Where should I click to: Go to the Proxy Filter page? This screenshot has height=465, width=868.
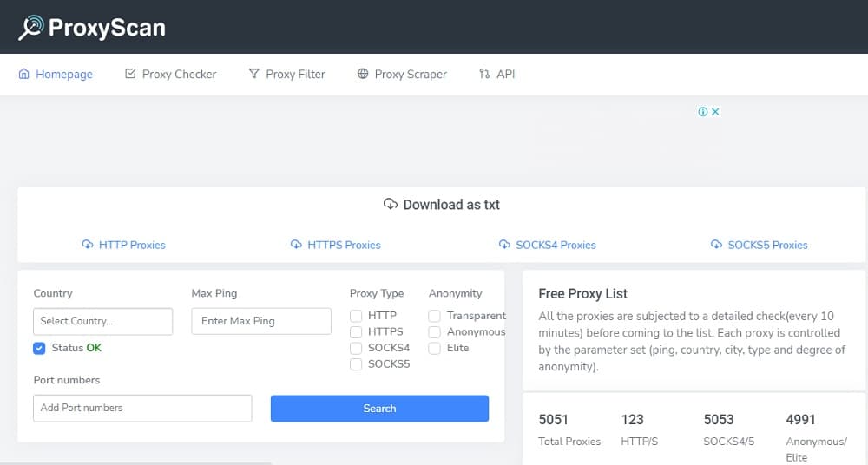(286, 75)
